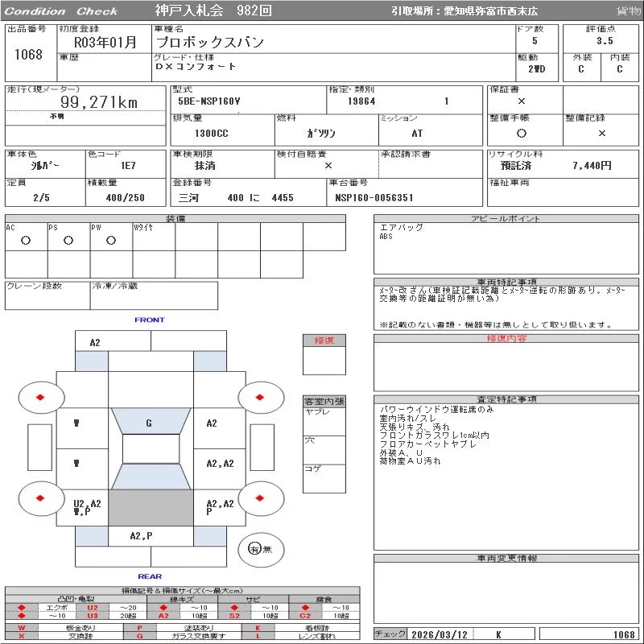Click the red U2 code in the damage legend
This screenshot has height=644, width=644.
[92, 608]
